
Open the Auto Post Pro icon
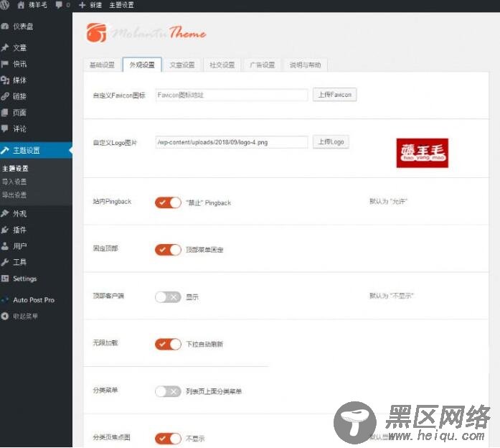pos(5,300)
